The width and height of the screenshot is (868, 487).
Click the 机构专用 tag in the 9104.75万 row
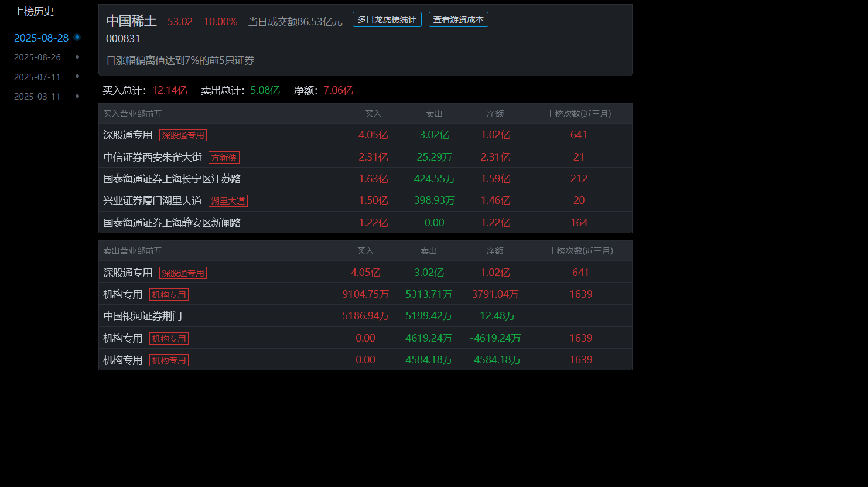[x=169, y=295]
